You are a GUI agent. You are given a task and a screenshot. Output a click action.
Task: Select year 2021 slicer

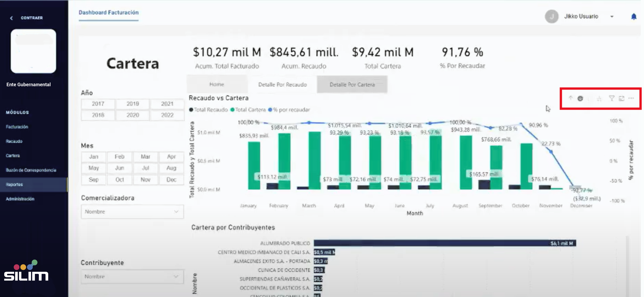[167, 104]
